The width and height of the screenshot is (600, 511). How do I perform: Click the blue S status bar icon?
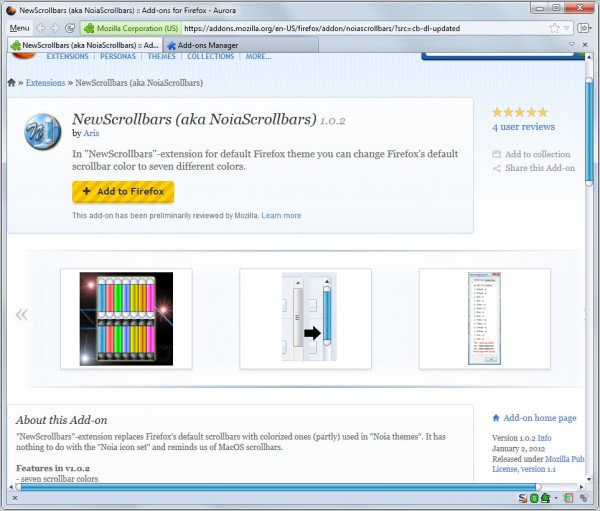click(x=522, y=498)
